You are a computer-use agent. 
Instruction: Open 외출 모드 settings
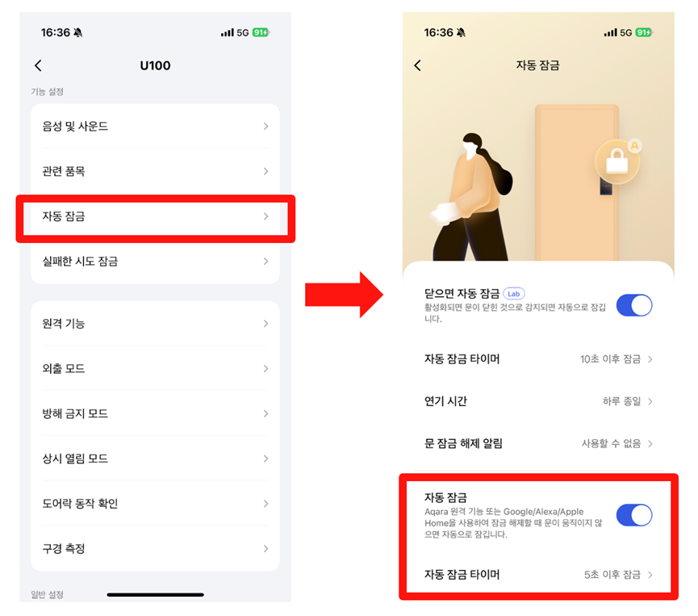[156, 369]
